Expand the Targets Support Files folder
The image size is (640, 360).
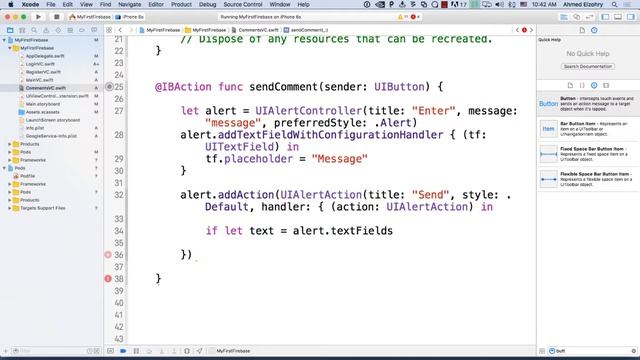coord(10,208)
